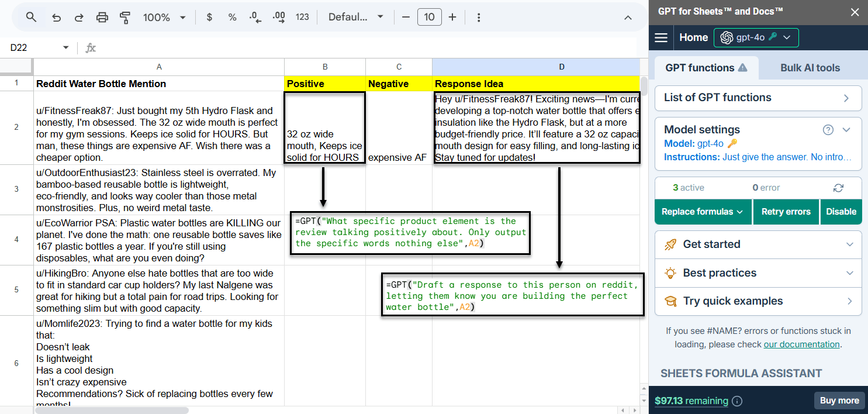Switch to the Bulk AI tools tab
Screen dimensions: 868x414
(x=810, y=68)
